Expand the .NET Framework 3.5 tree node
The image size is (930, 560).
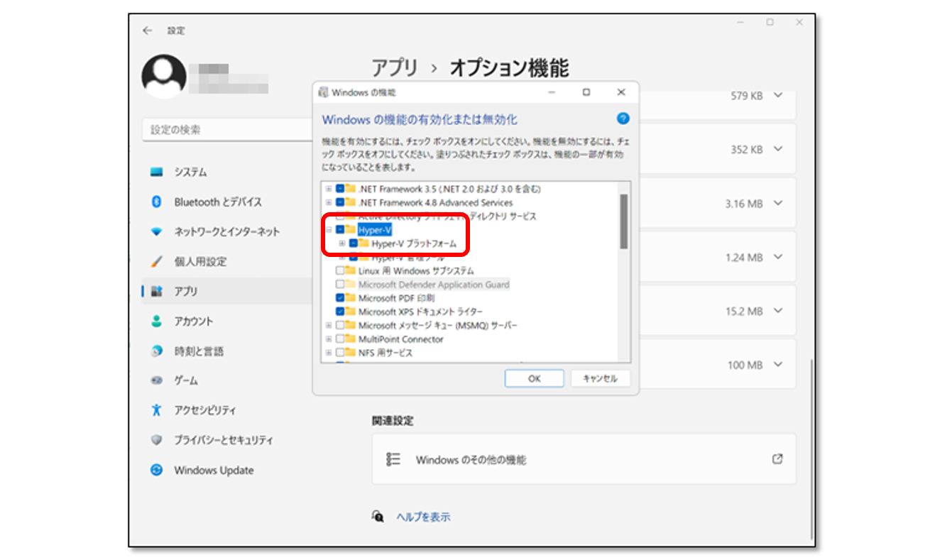(329, 189)
